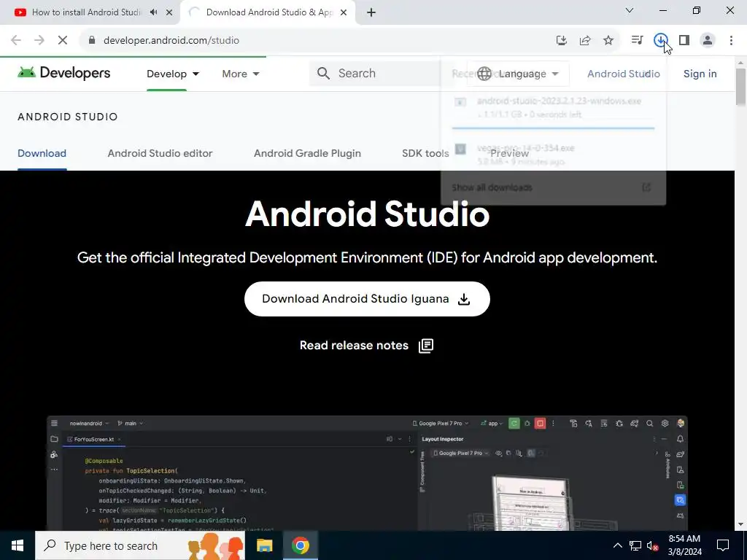Click the Android Developers logo
The height and width of the screenshot is (560, 747).
(x=64, y=73)
